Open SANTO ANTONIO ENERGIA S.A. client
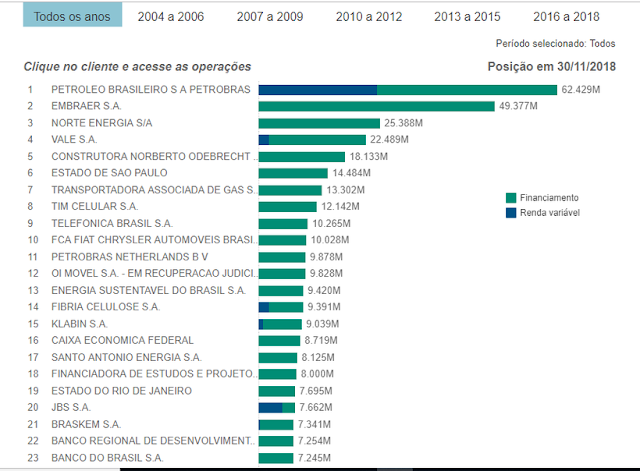The width and height of the screenshot is (640, 471). [126, 358]
